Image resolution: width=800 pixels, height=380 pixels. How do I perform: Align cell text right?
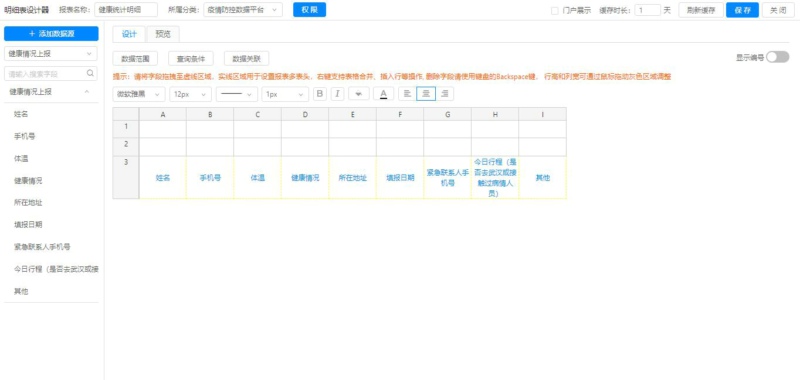(444, 94)
